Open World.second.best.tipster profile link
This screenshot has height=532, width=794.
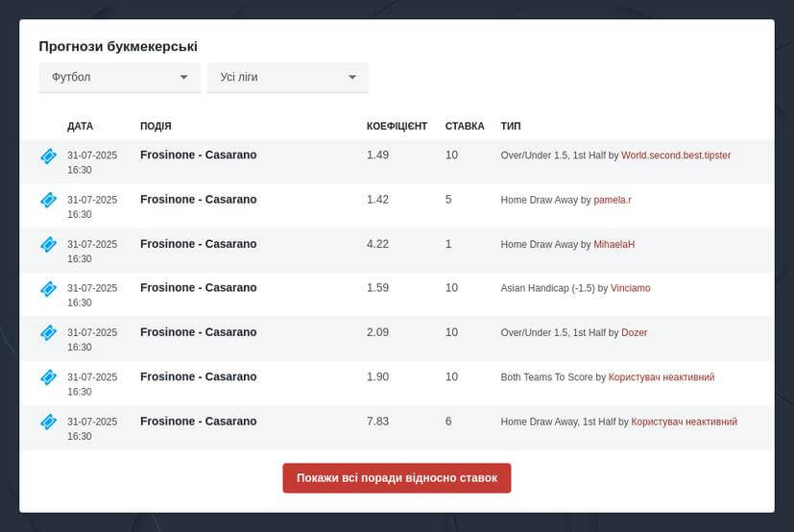pos(676,156)
